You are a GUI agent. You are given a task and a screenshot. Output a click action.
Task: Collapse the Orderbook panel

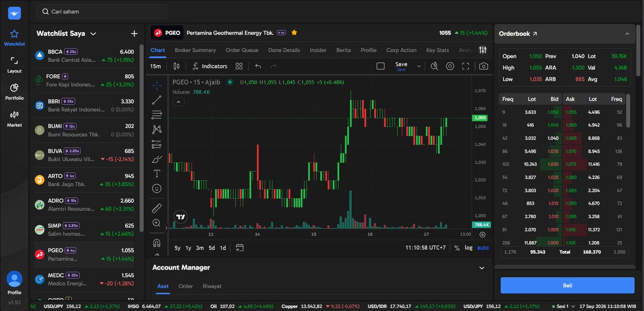pos(627,34)
